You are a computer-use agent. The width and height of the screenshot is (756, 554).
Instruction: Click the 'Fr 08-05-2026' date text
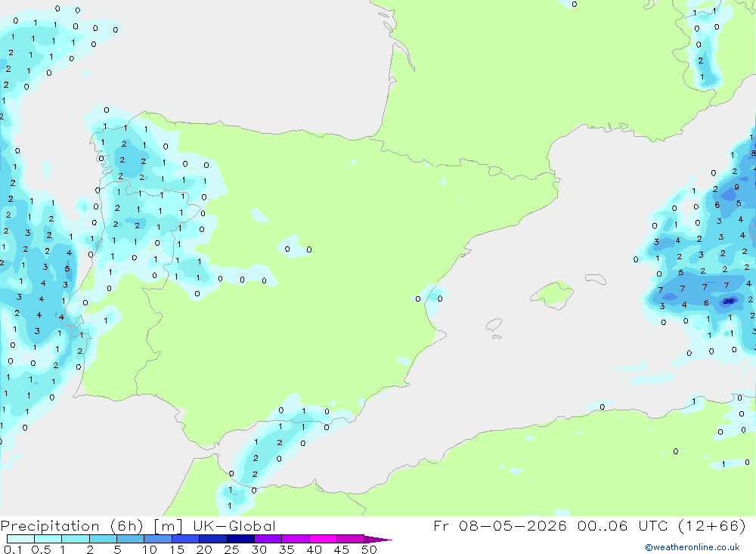(x=500, y=525)
